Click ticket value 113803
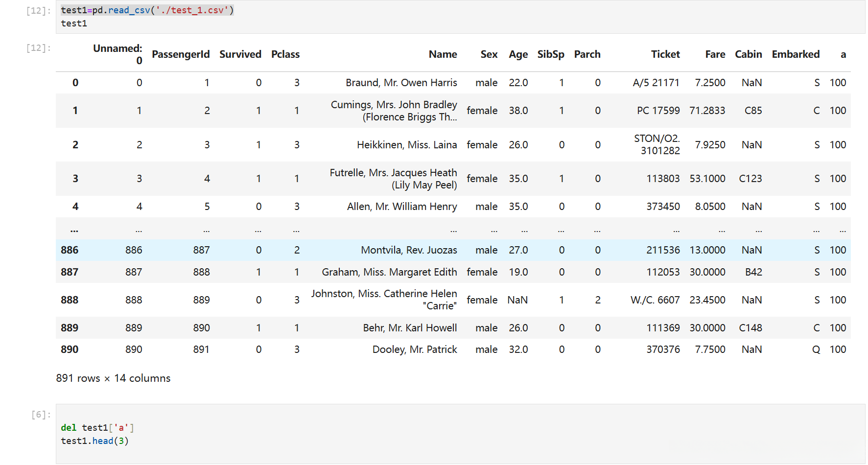Image resolution: width=868 pixels, height=465 pixels. point(663,179)
